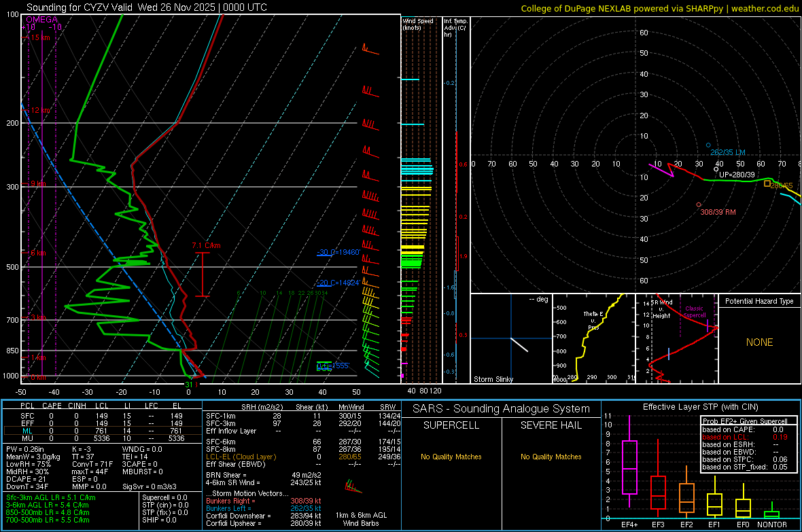Click the Bunkers right-mover circle on hodograph
The width and height of the screenshot is (802, 532).
pos(699,205)
